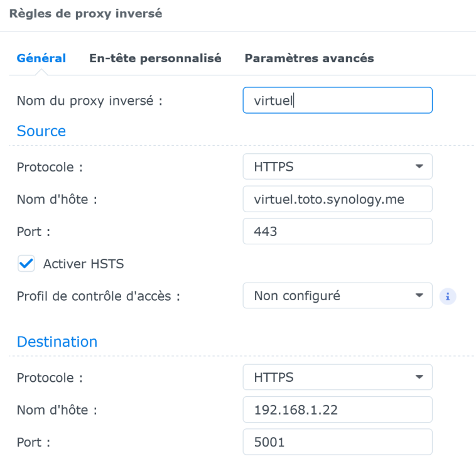
Task: Open the Source Protocole dropdown
Action: [x=337, y=167]
